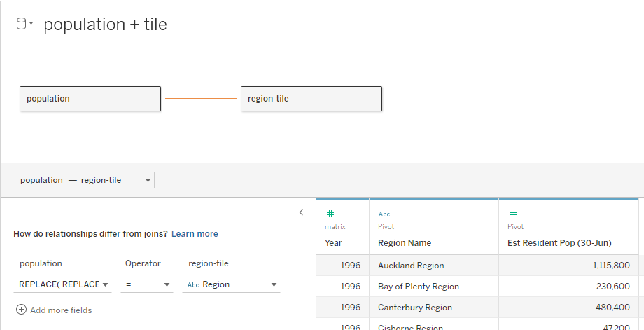Click the number type icon above Year

[330, 214]
